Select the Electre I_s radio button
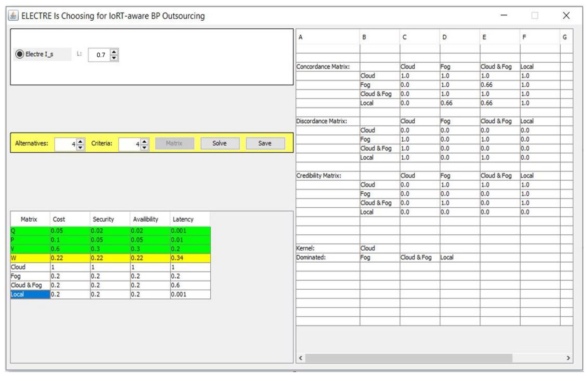Image resolution: width=588 pixels, height=376 pixels. 20,54
